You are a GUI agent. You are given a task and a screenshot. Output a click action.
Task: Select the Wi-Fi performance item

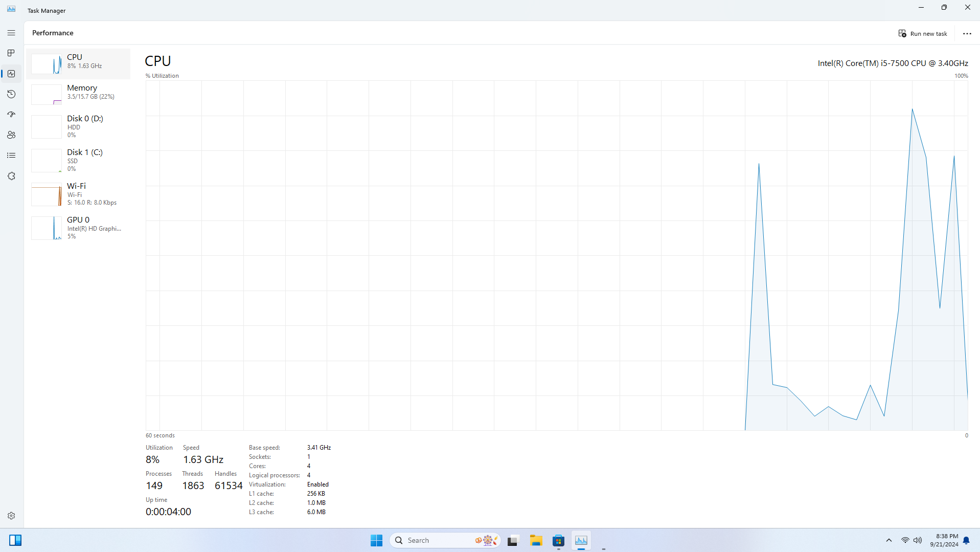79,194
